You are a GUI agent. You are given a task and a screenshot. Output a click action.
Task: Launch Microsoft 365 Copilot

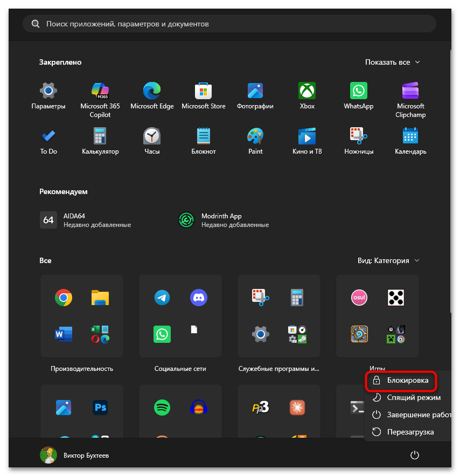click(x=100, y=100)
